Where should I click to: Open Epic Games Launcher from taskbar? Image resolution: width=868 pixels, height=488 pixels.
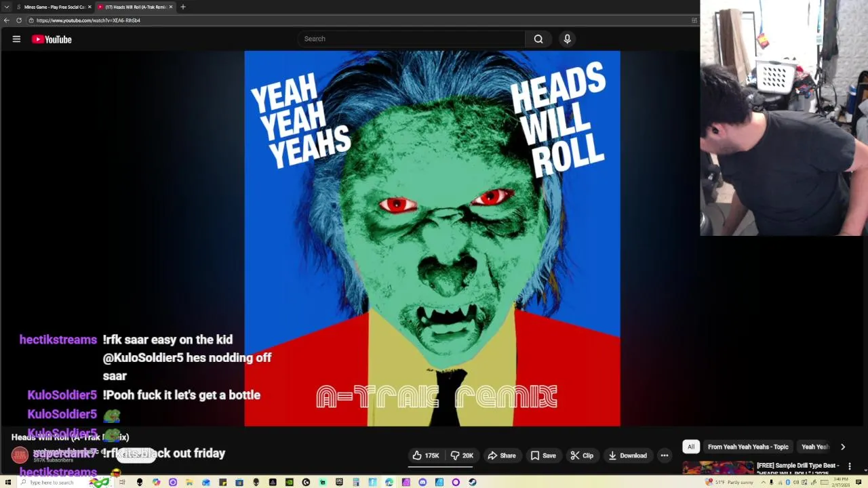point(339,482)
